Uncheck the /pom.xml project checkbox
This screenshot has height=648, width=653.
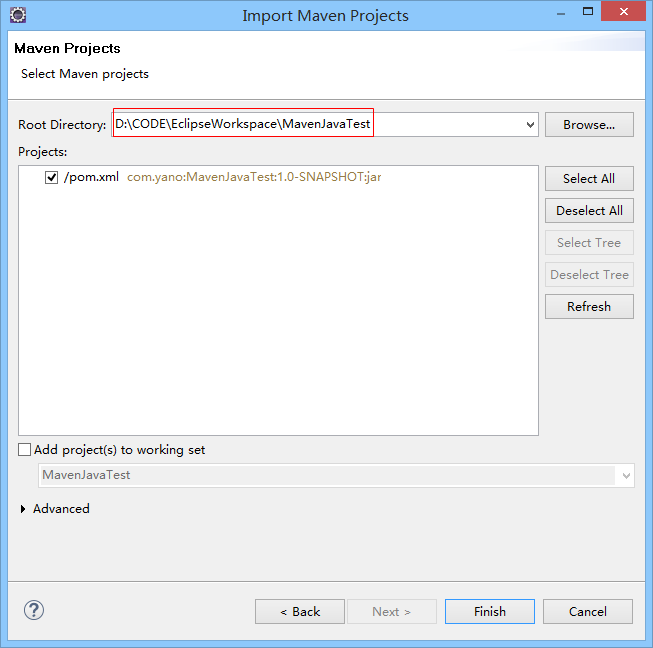point(51,177)
